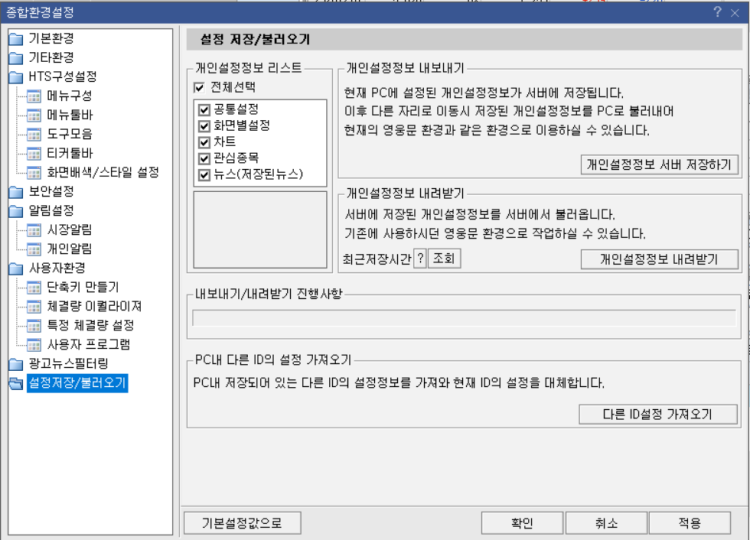Screen dimensions: 750x540
Task: Reset with 기본설정값으로 button
Action: coord(242,523)
